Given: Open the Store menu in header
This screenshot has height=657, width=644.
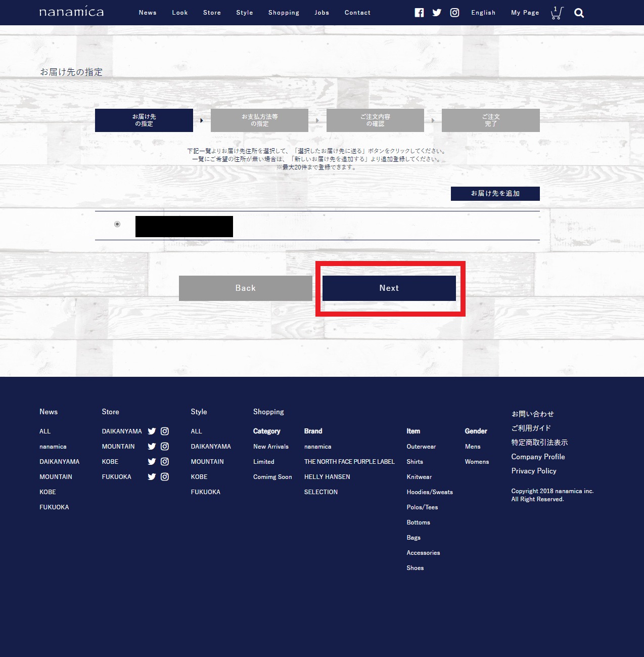Looking at the screenshot, I should point(212,13).
